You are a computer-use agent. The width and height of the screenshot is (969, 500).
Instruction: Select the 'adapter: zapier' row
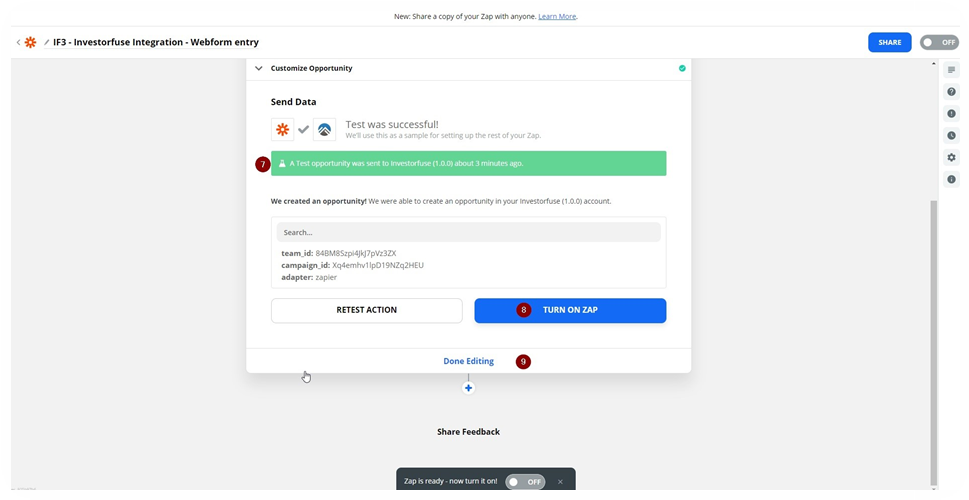(309, 278)
